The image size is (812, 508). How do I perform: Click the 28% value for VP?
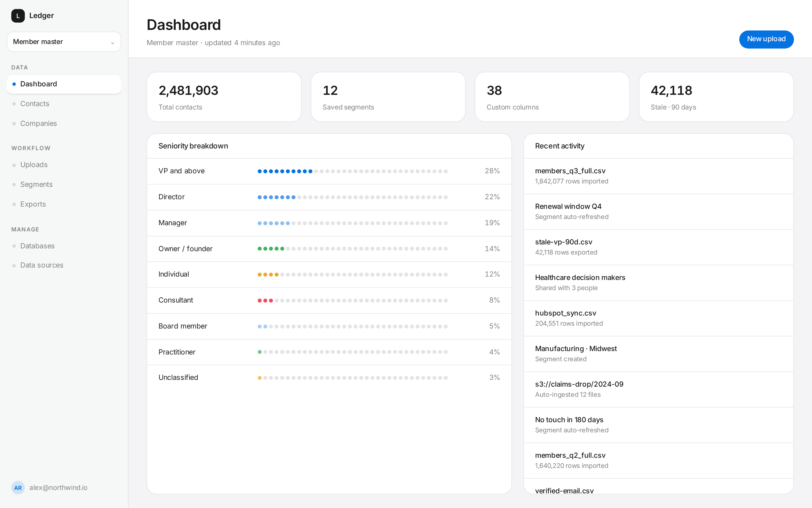492,171
